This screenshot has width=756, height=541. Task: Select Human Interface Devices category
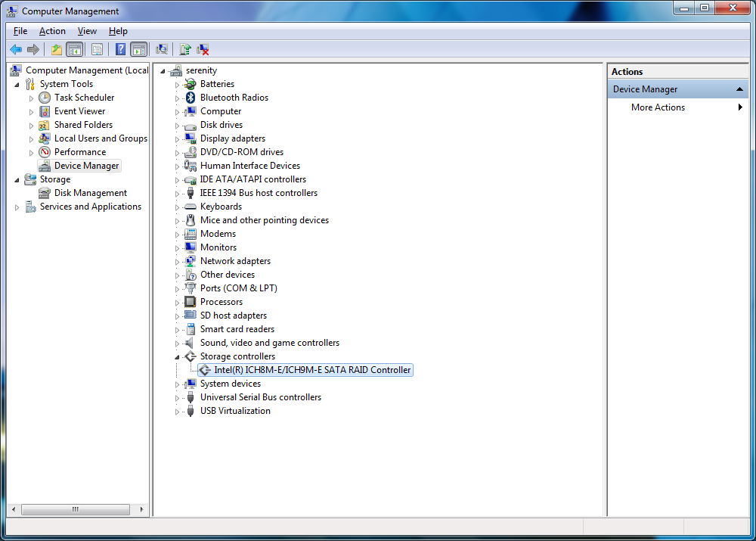click(249, 166)
